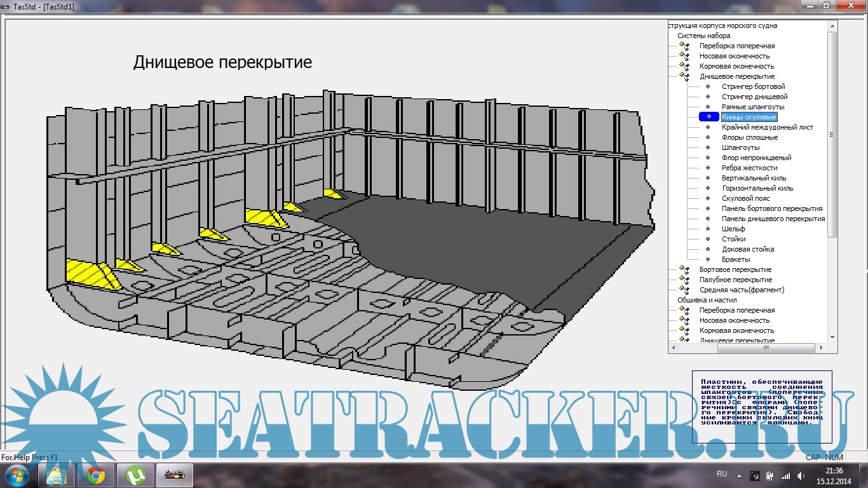The image size is (868, 488).
Task: Open Google Chrome from the taskbar
Action: pyautogui.click(x=96, y=475)
